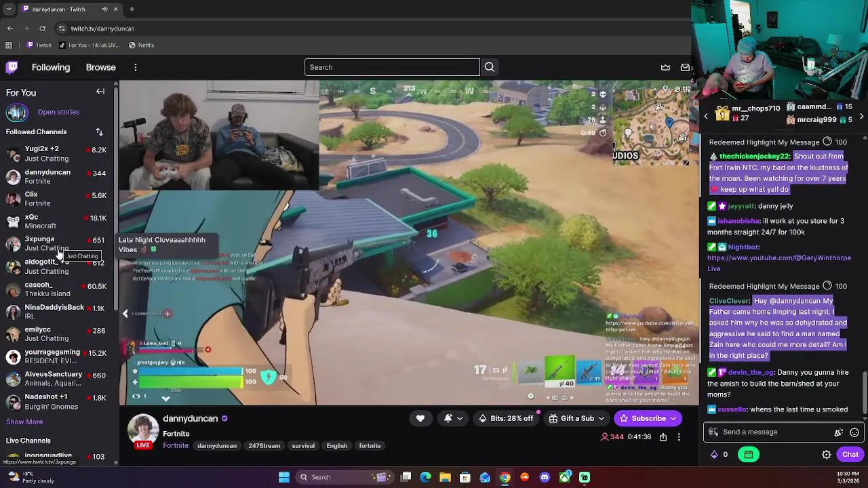This screenshot has width=868, height=488.
Task: Open the Twitch home logo
Action: (12, 67)
